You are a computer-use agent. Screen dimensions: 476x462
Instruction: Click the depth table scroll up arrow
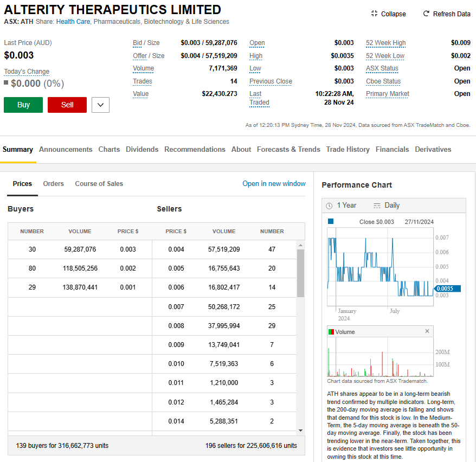[300, 245]
